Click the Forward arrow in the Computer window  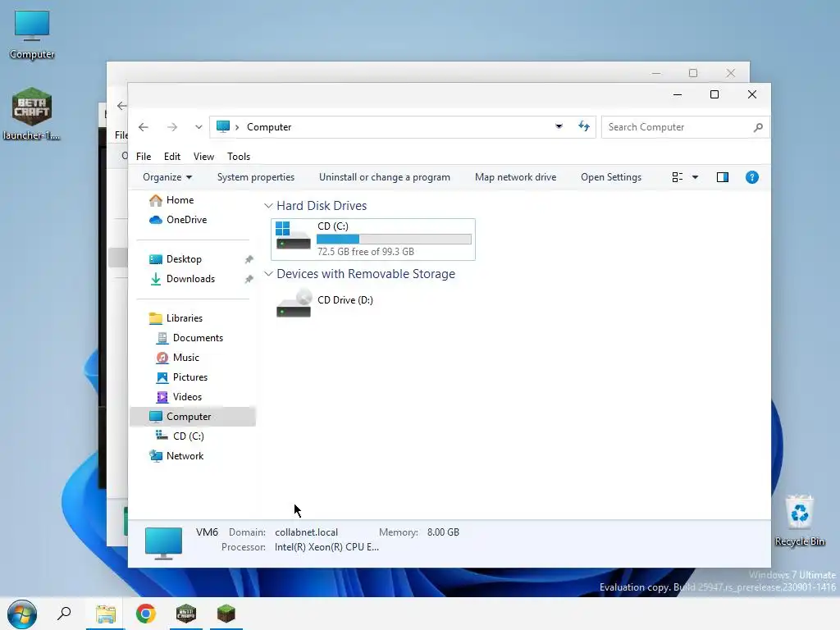[x=172, y=127]
